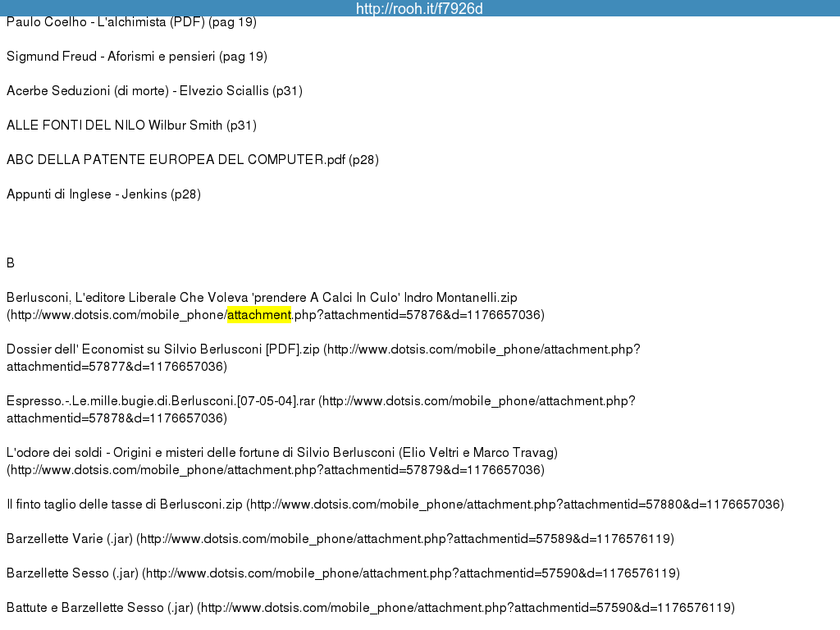Select ALLE FONTI DEL NILO Wilbur Smith entry
The image size is (840, 630).
131,126
